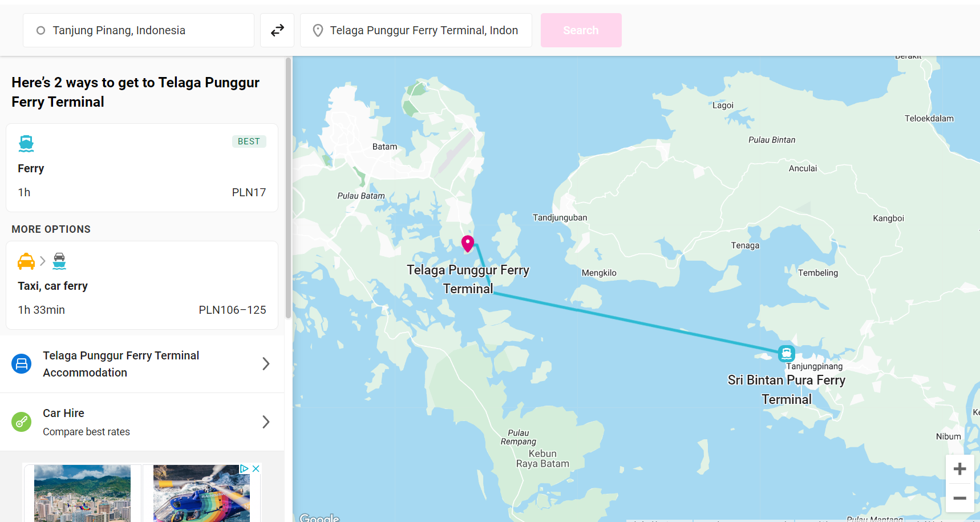Viewport: 980px width, 522px height.
Task: Click the Sri Bintan Pura ferry marker
Action: tap(786, 354)
